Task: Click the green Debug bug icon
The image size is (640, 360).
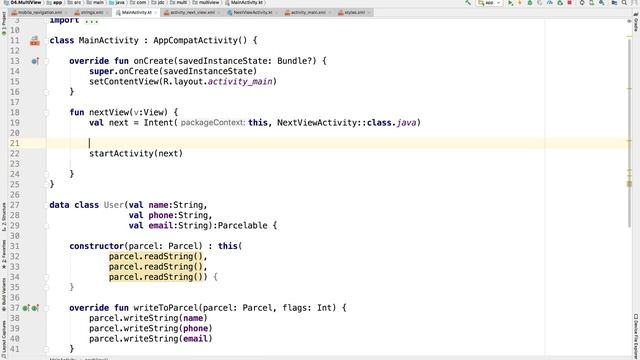Action: [x=530, y=3]
